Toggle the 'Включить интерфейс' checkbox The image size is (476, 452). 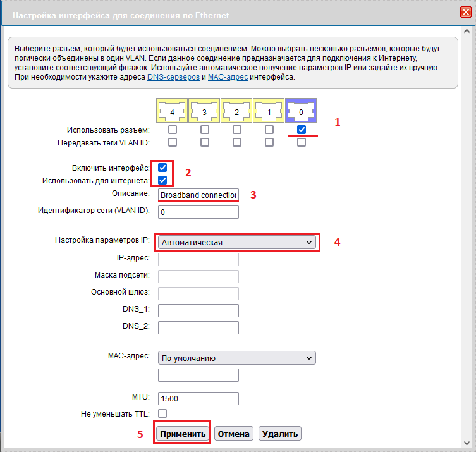pos(162,168)
